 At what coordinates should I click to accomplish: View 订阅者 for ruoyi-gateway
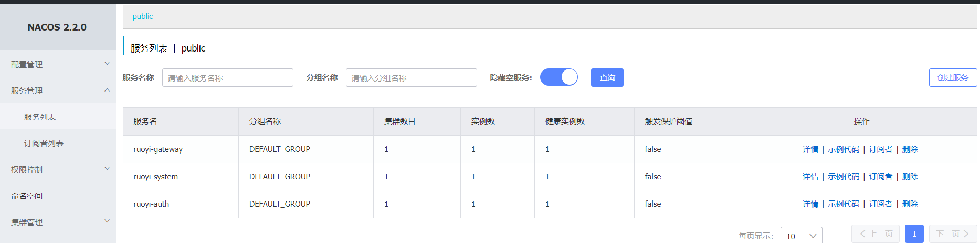tap(880, 149)
